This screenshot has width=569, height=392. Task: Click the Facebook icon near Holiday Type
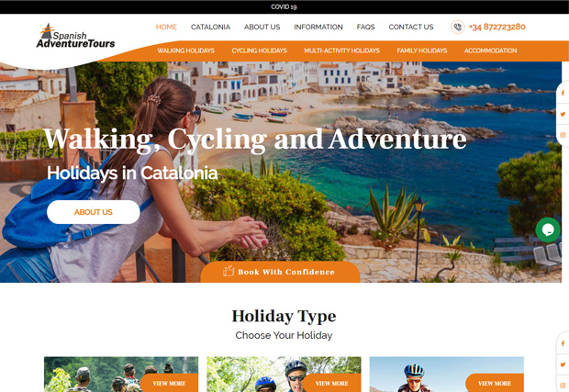point(563,343)
